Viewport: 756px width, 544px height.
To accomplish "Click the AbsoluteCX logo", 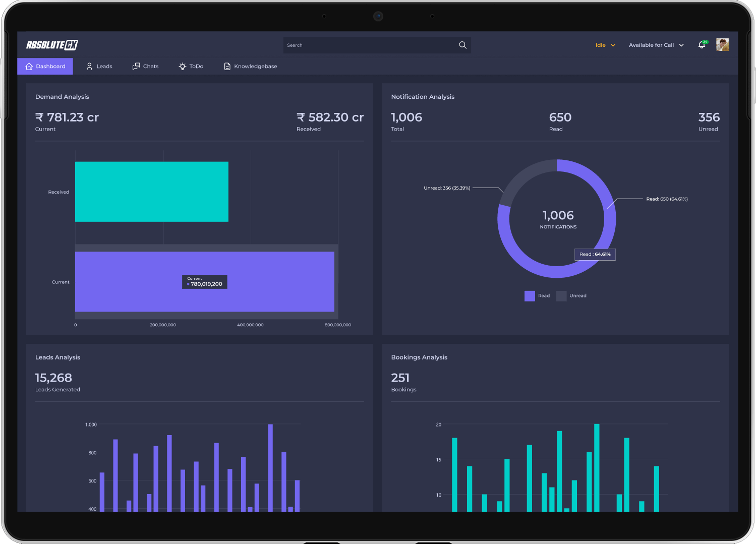I will pos(52,45).
